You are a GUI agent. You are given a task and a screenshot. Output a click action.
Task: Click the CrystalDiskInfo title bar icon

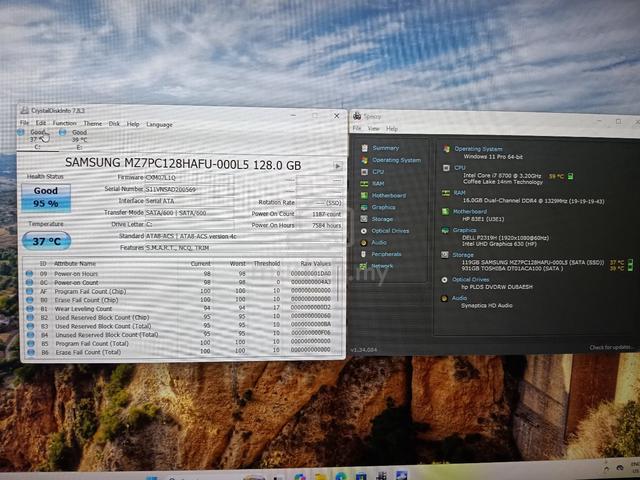coord(25,110)
